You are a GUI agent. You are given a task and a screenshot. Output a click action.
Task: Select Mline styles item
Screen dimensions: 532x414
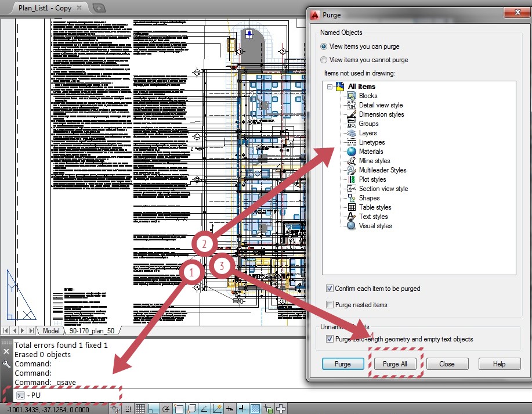pyautogui.click(x=375, y=161)
